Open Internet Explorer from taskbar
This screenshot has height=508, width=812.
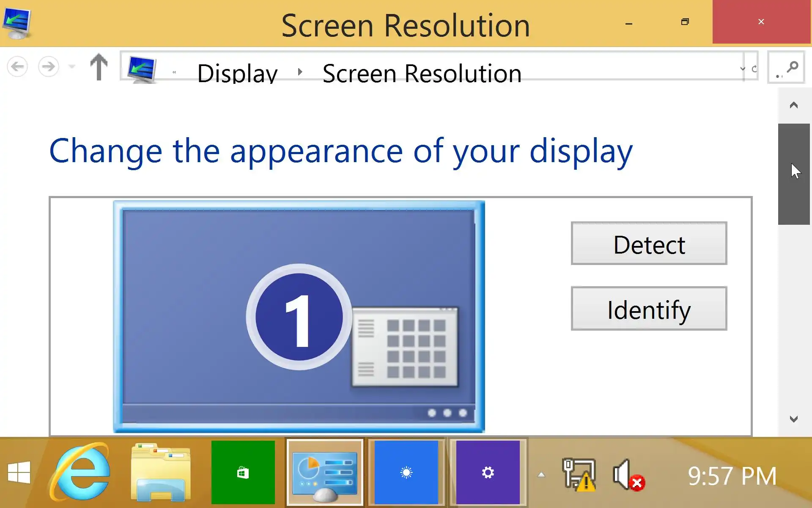[80, 472]
